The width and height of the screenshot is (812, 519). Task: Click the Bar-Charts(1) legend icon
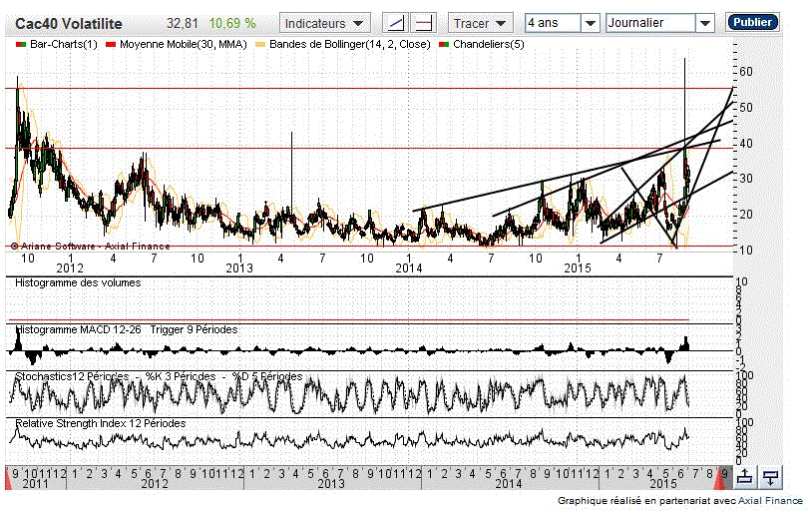pyautogui.click(x=21, y=46)
